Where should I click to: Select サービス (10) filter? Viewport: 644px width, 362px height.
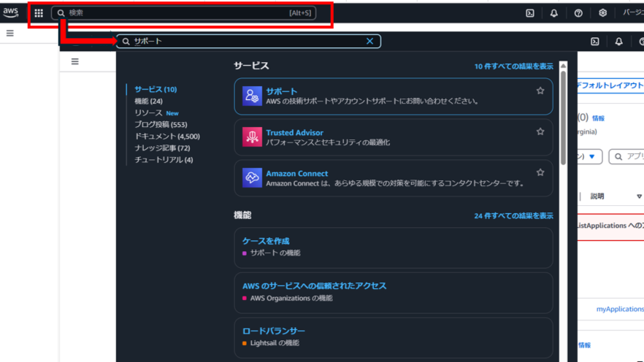(x=156, y=90)
